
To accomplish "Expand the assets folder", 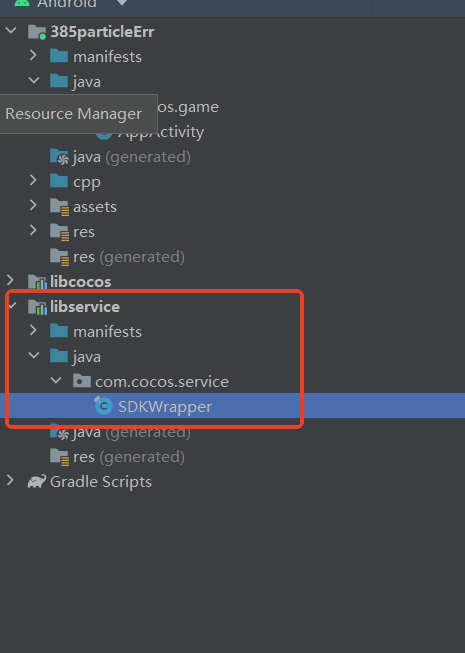I will pyautogui.click(x=33, y=206).
